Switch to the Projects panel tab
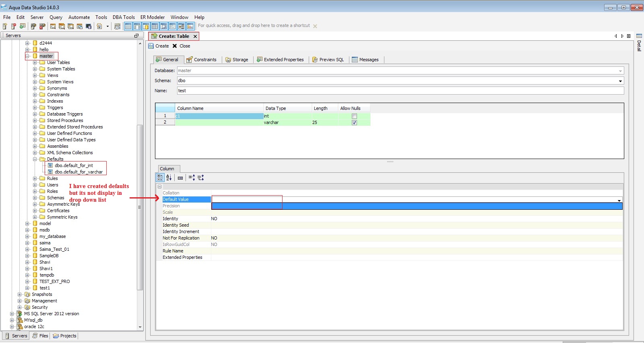Viewport: 644px width, 343px height. tap(64, 336)
